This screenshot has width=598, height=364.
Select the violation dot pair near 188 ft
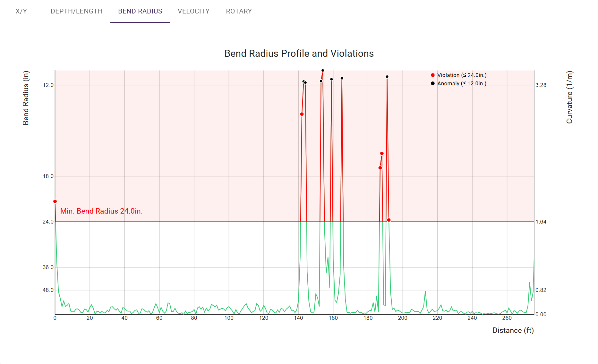[381, 160]
